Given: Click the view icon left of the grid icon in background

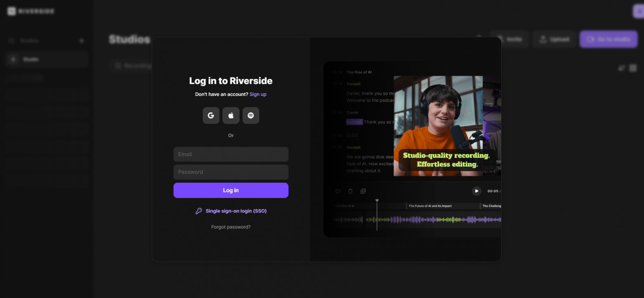Looking at the screenshot, I should [622, 68].
